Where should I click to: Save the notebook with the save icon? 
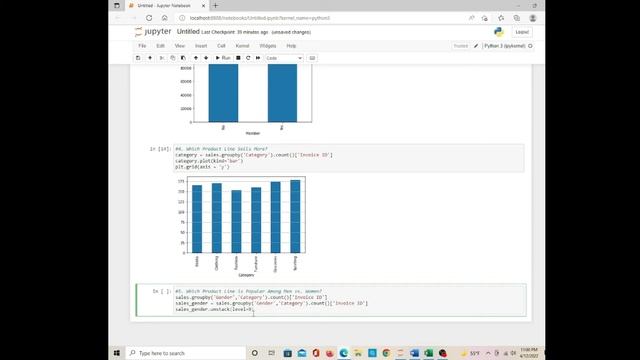[x=138, y=58]
